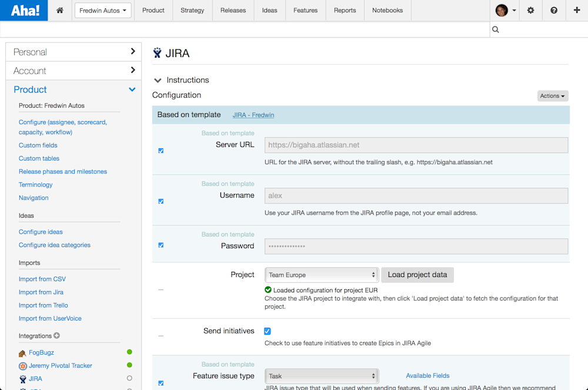588x390 pixels.
Task: Toggle template checkbox for Server URL
Action: point(161,151)
